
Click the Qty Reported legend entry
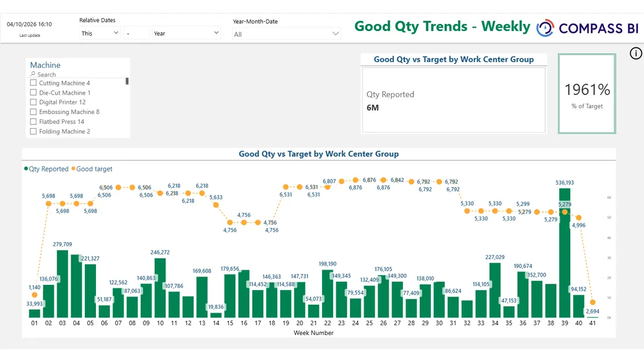coord(46,168)
